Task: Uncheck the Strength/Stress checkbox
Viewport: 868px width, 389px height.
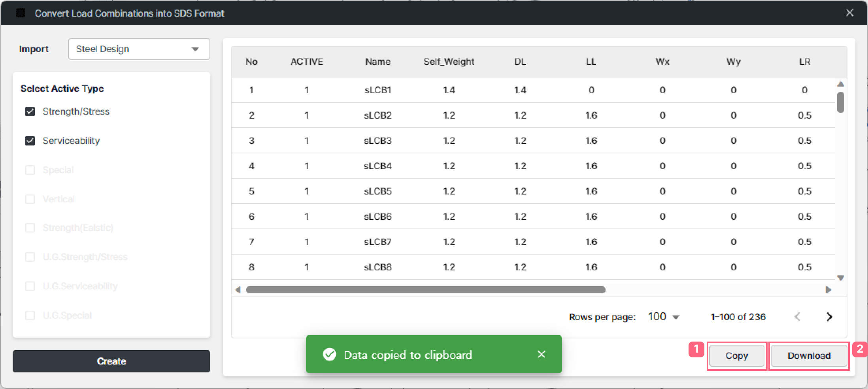Action: coord(30,111)
